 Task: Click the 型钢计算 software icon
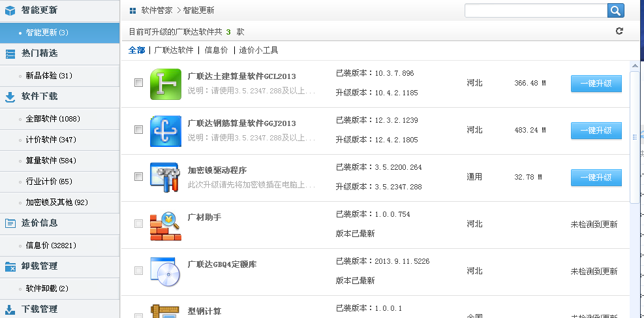coord(165,311)
